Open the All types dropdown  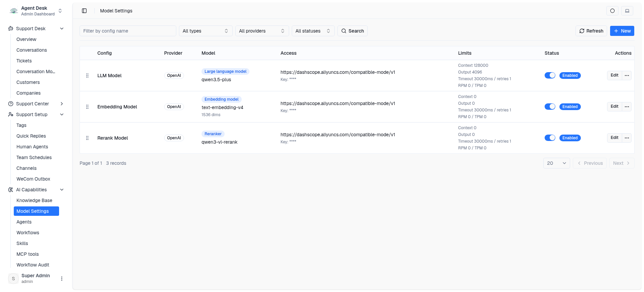pyautogui.click(x=205, y=31)
